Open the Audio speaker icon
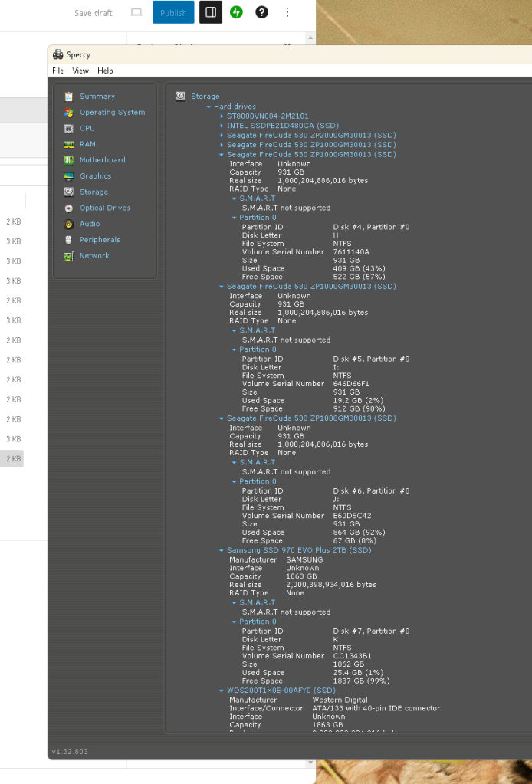Viewport: 532px width, 784px height. 68,224
